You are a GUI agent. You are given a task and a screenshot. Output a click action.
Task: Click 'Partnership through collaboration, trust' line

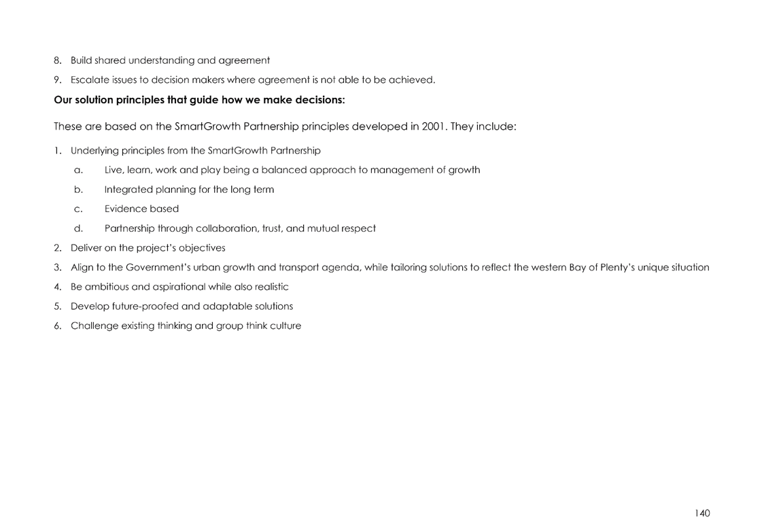coord(240,228)
